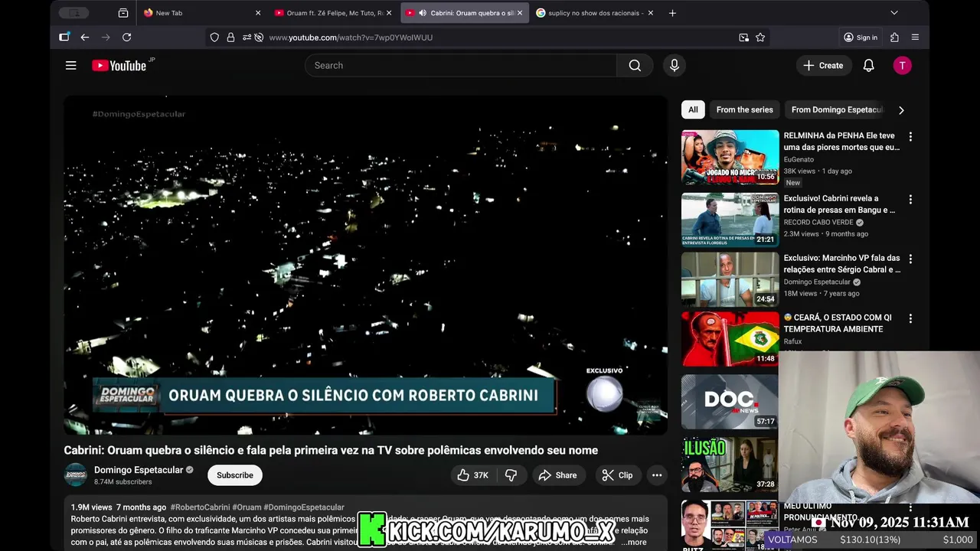
Task: Open a new browser tab with plus
Action: tap(672, 13)
